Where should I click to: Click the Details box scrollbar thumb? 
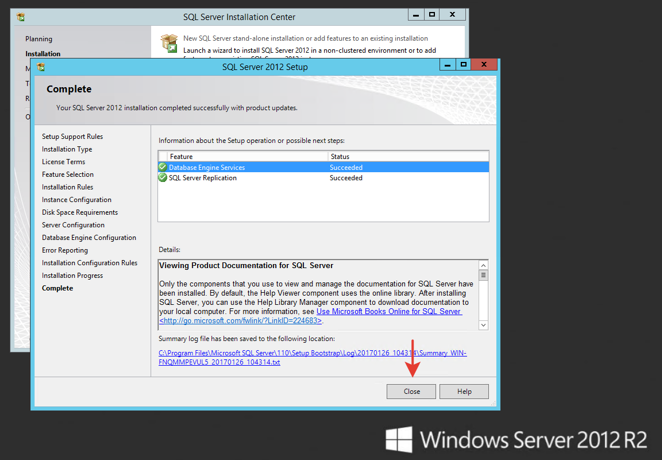(x=483, y=275)
